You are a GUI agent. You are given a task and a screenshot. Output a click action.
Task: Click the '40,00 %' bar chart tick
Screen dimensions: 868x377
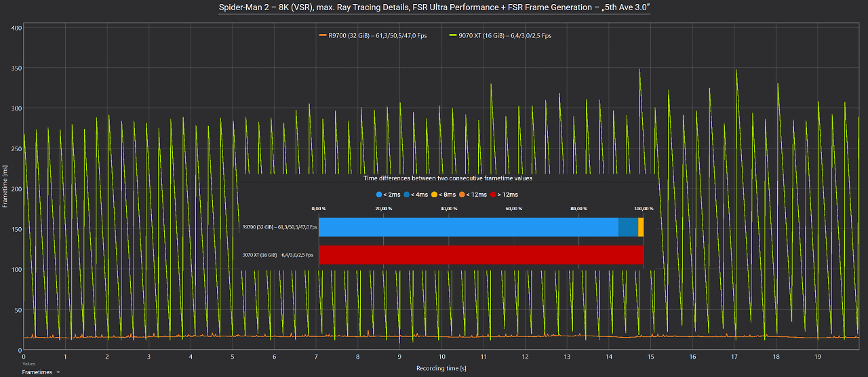coord(448,209)
